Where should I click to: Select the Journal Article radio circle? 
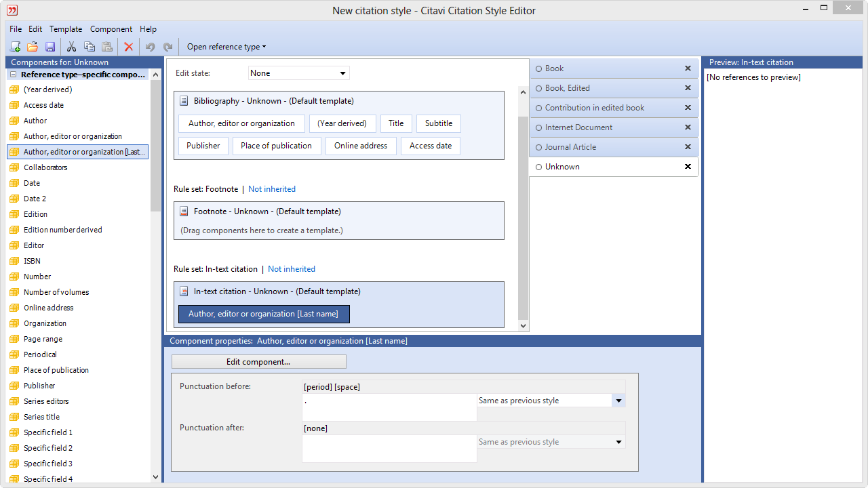coord(539,147)
